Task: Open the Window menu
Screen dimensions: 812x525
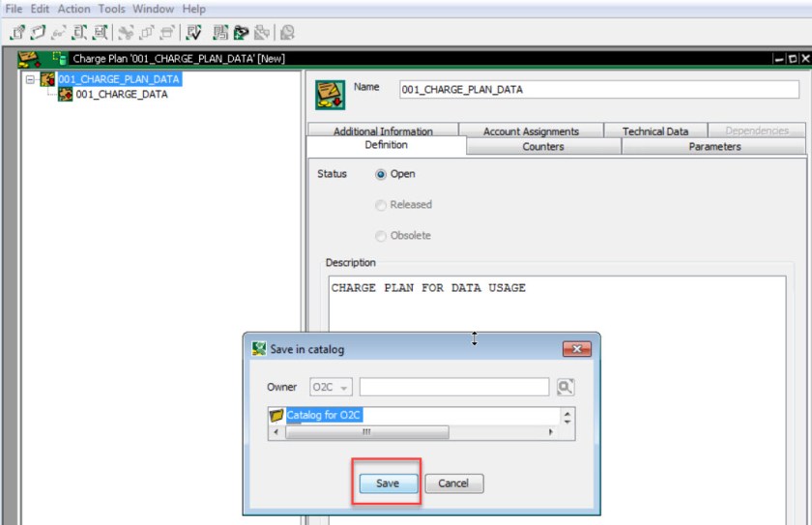Action: (x=154, y=9)
